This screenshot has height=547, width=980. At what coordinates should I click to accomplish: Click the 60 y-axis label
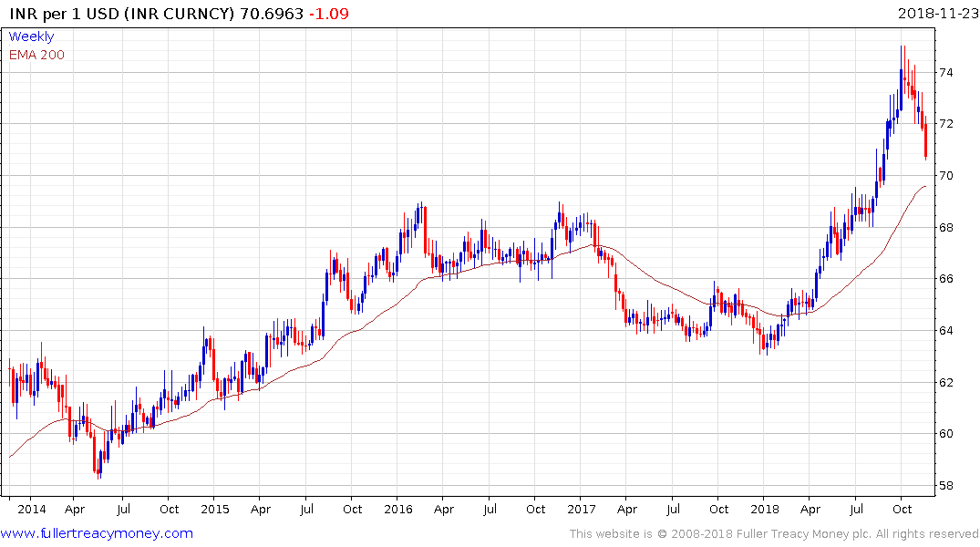tap(945, 434)
